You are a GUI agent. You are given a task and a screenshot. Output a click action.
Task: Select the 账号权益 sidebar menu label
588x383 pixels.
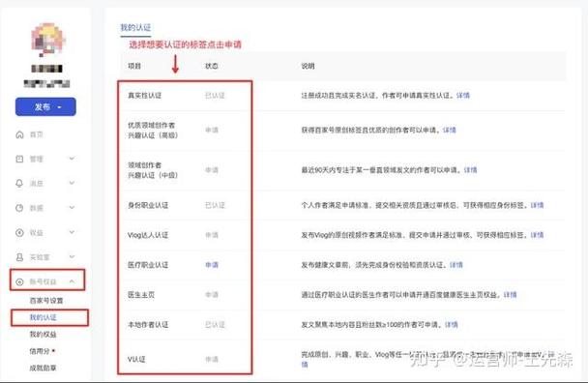tap(43, 281)
